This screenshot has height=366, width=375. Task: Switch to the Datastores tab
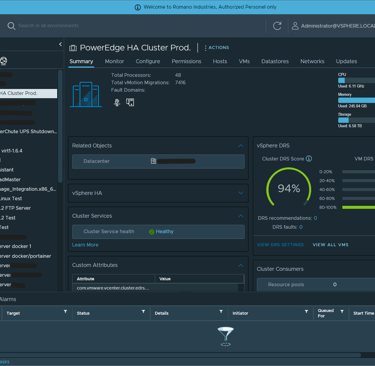[x=275, y=61]
